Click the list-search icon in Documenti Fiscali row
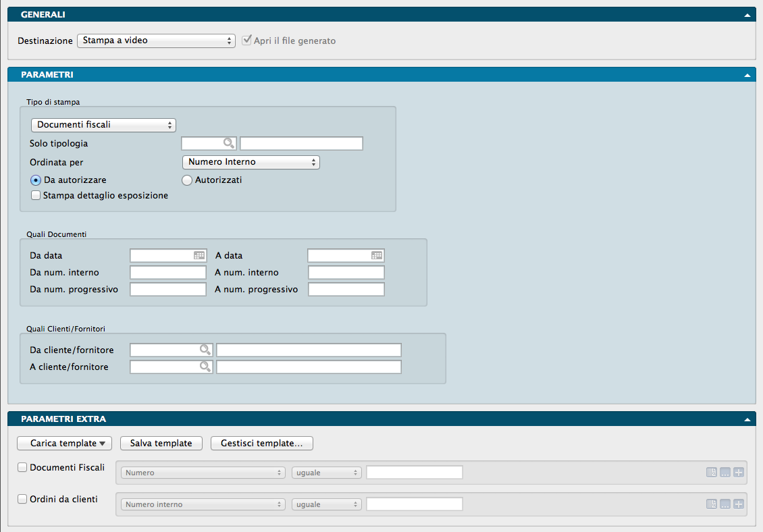The height and width of the screenshot is (532, 763). 711,473
